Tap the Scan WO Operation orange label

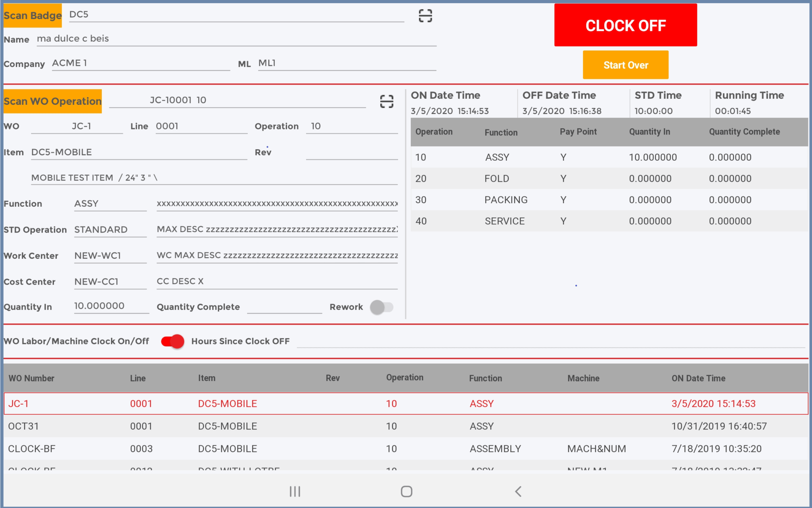click(53, 101)
